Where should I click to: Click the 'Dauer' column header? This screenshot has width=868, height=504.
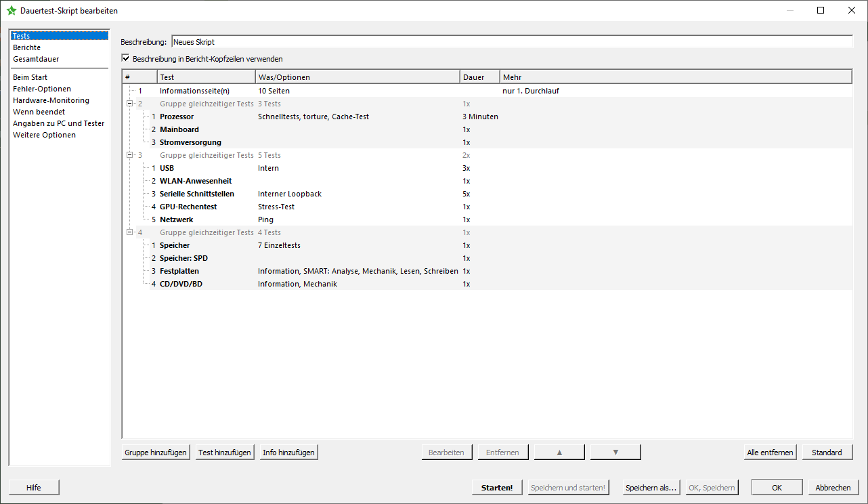pos(479,77)
